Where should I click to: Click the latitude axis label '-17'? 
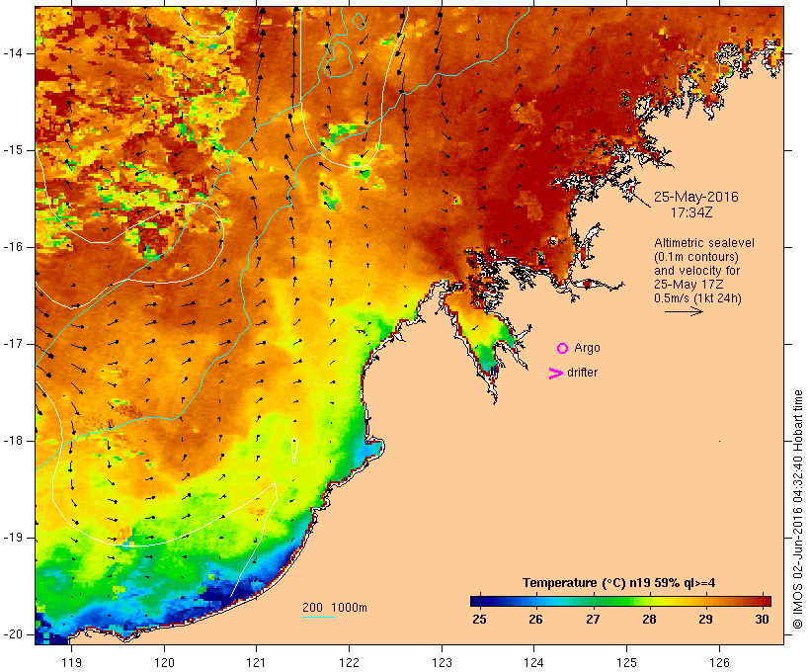point(12,344)
